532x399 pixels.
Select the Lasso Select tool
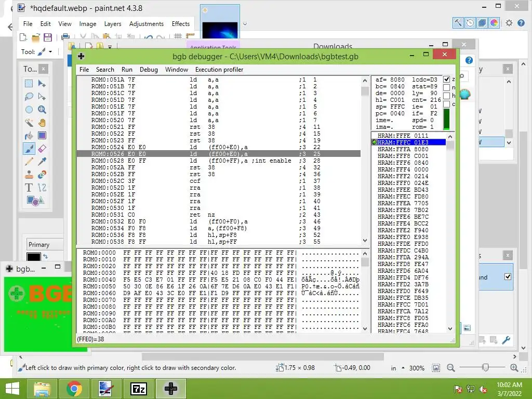click(x=29, y=96)
